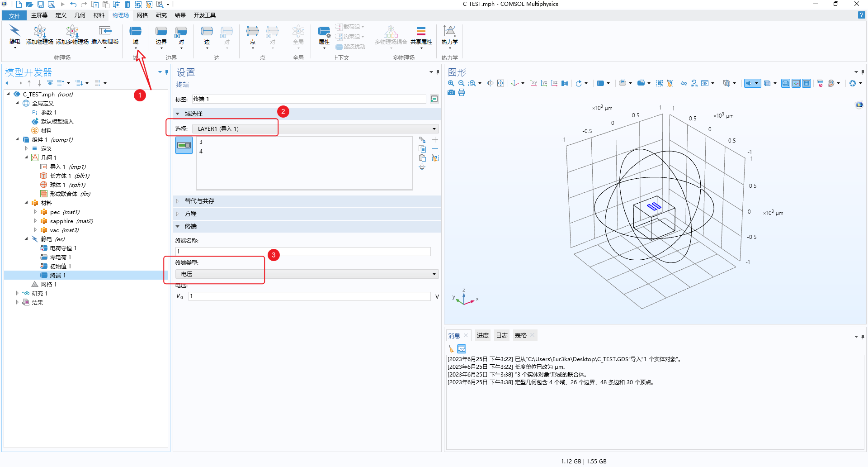Print the graphics with the printer icon
This screenshot has width=868, height=467.
click(462, 92)
